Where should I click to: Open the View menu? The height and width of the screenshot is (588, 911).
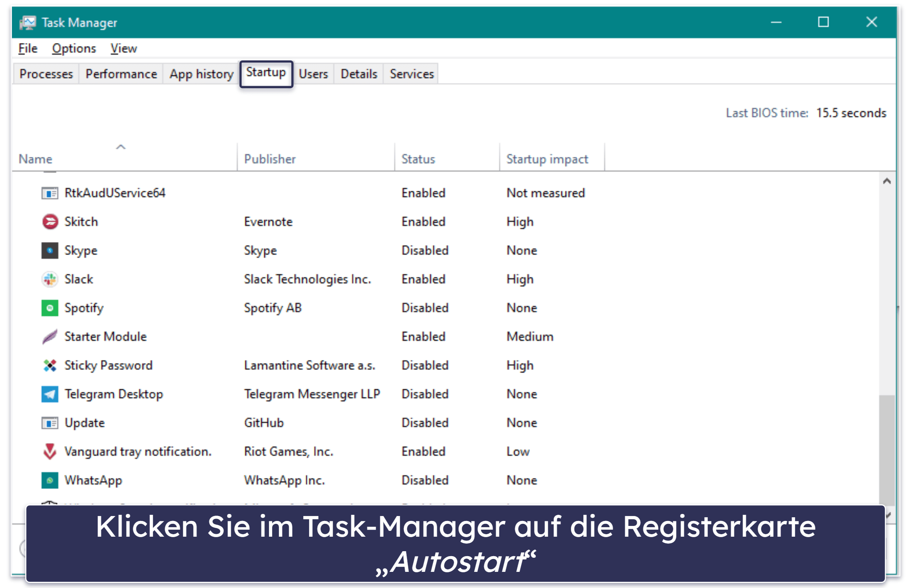124,48
